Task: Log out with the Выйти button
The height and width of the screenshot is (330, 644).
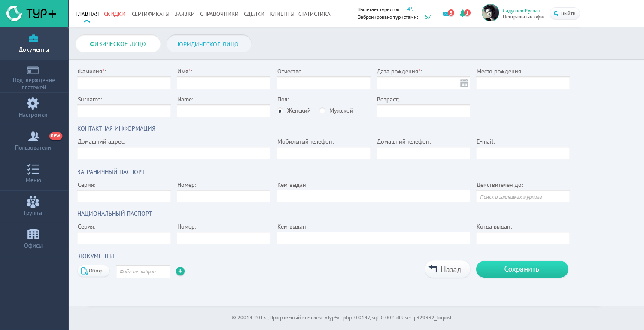Action: 565,13
